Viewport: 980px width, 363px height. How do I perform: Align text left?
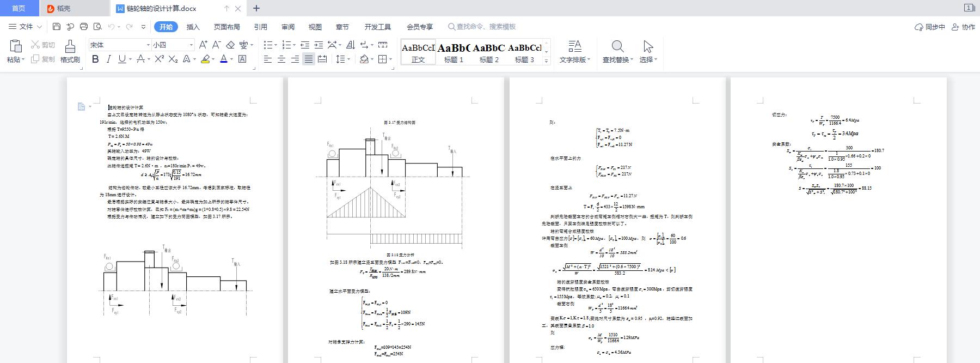tap(268, 59)
